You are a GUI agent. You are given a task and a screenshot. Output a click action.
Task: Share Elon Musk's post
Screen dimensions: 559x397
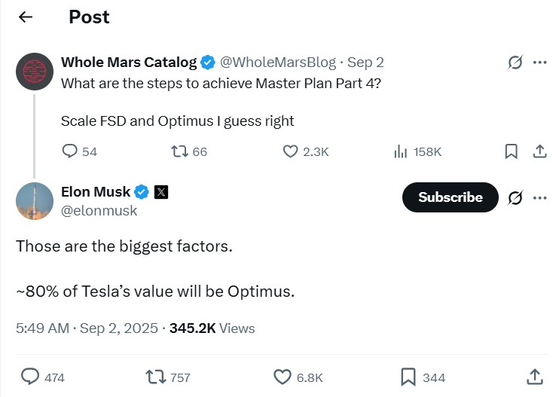click(535, 377)
